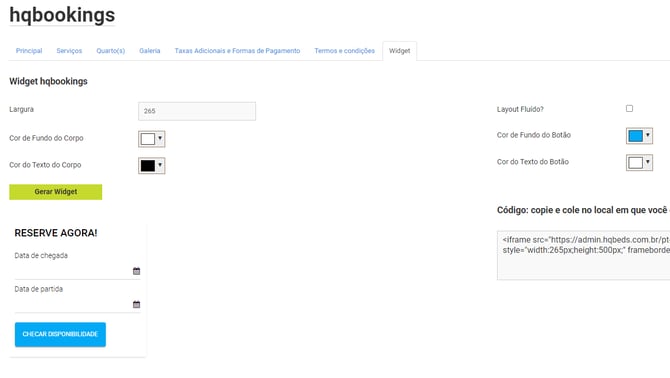Click the hqbookings page title
670x378 pixels.
(62, 15)
